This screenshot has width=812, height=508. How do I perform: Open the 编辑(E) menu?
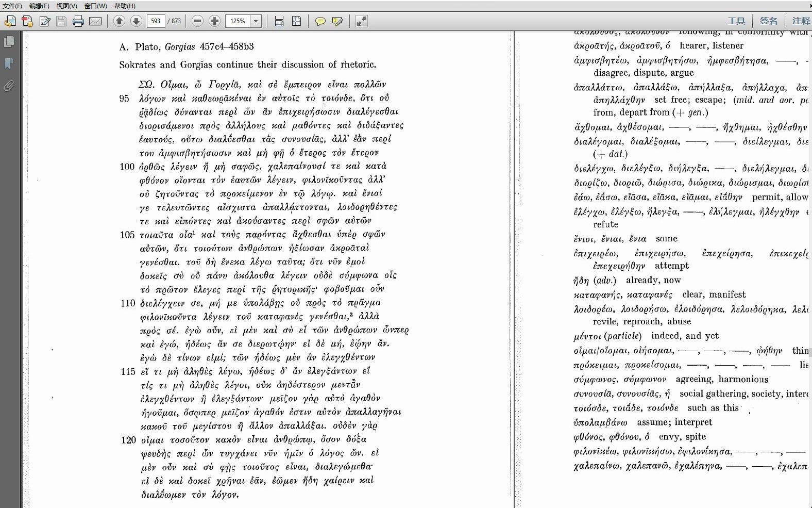tap(39, 6)
